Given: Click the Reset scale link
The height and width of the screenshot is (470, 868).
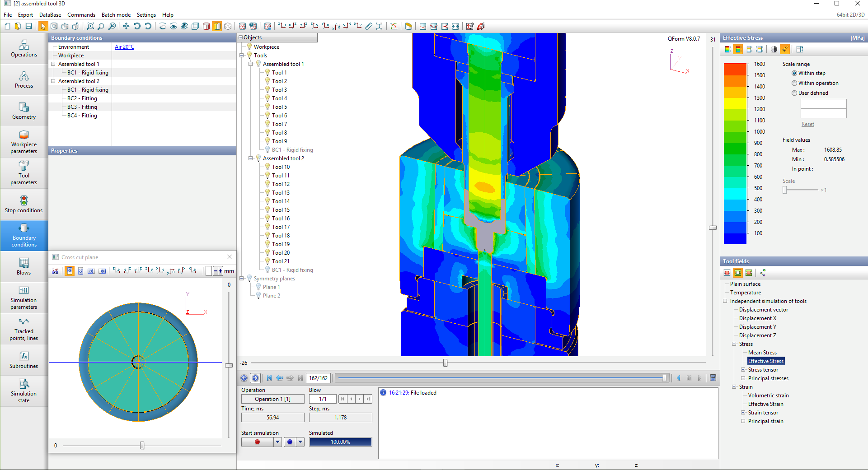Looking at the screenshot, I should pos(807,124).
